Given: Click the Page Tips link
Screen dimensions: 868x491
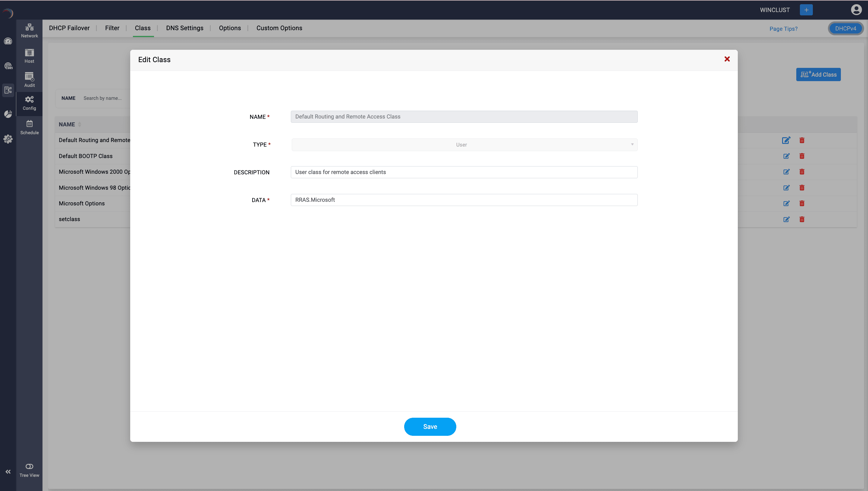Looking at the screenshot, I should coord(783,29).
